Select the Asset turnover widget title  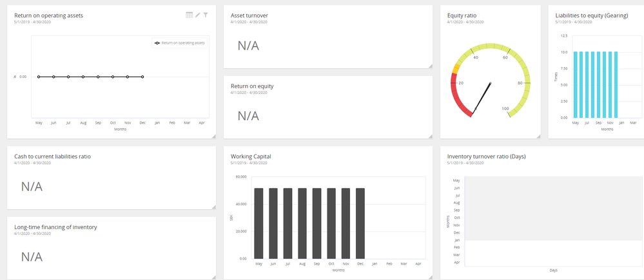(x=249, y=15)
